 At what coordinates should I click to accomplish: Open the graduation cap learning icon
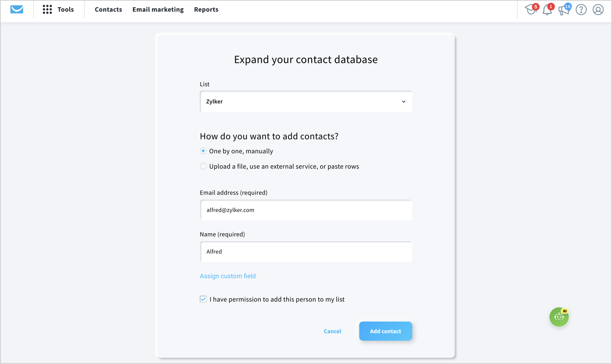point(531,9)
